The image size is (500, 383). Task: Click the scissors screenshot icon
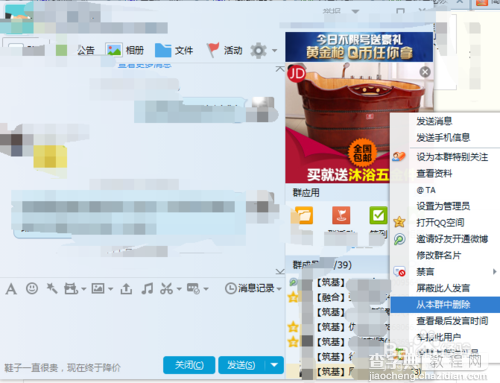166,288
